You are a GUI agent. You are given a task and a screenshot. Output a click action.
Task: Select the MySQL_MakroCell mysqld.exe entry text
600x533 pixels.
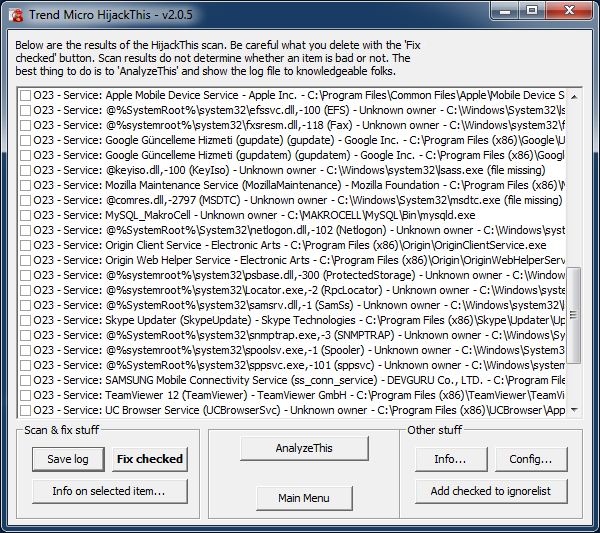[x=254, y=215]
